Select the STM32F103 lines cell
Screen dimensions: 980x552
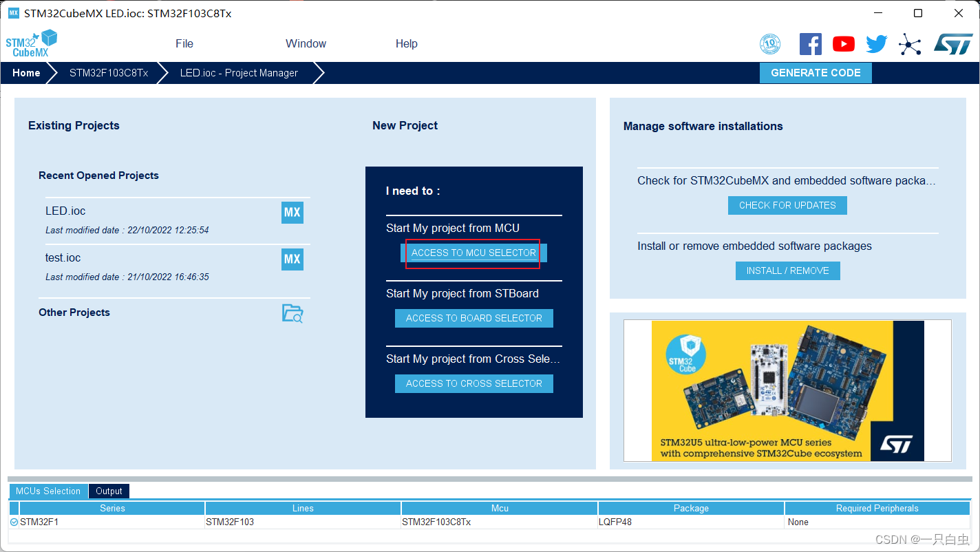(x=303, y=522)
